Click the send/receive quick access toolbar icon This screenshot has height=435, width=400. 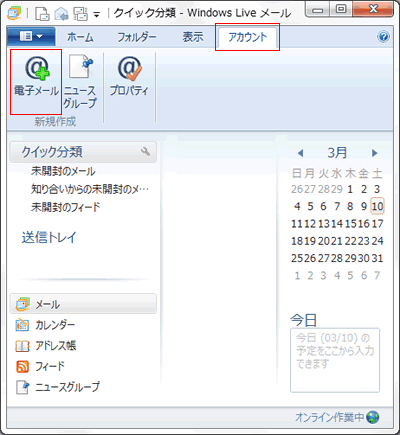[x=80, y=14]
